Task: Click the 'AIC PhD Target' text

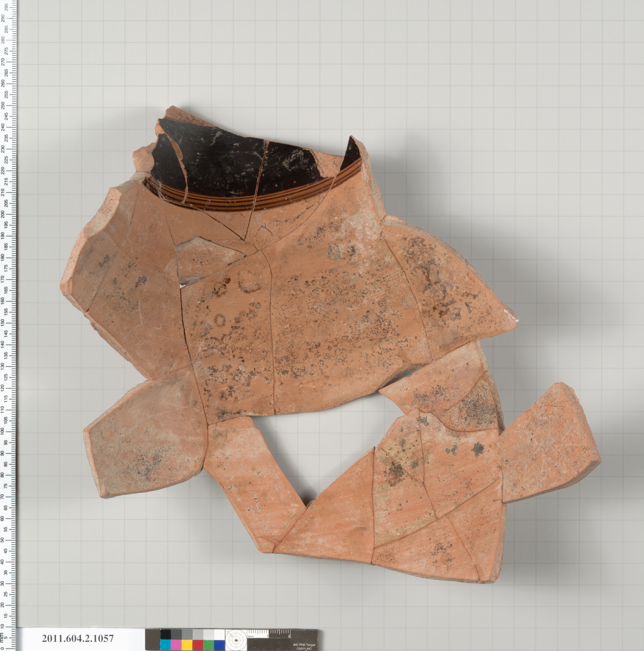Action: pyautogui.click(x=305, y=645)
